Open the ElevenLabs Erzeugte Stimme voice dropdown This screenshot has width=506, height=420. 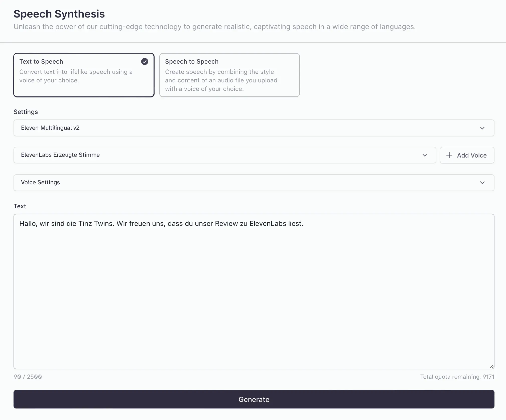pyautogui.click(x=225, y=155)
